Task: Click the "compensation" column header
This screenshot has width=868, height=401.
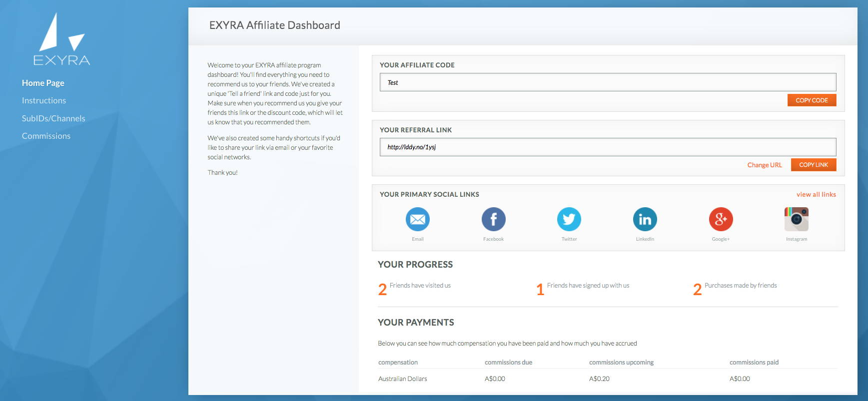Action: [398, 363]
